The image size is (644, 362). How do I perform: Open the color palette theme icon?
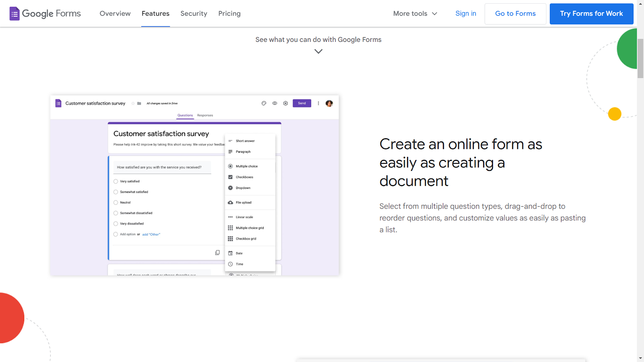(x=264, y=103)
